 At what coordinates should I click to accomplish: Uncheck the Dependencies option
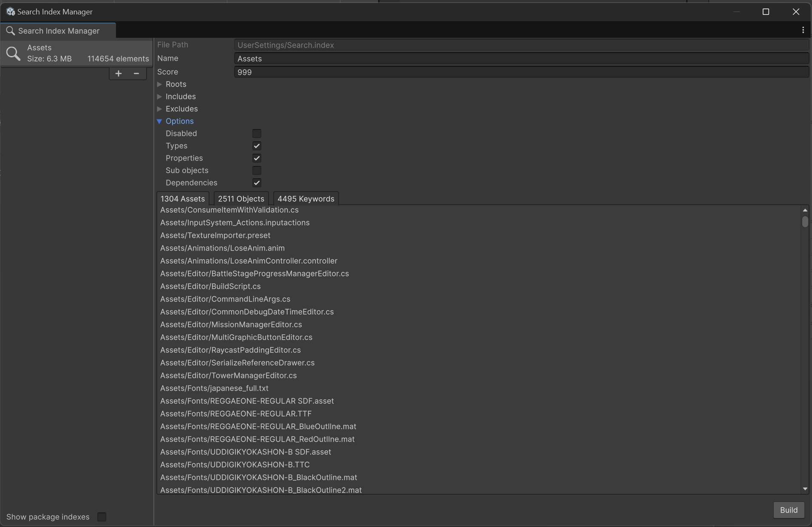[257, 183]
